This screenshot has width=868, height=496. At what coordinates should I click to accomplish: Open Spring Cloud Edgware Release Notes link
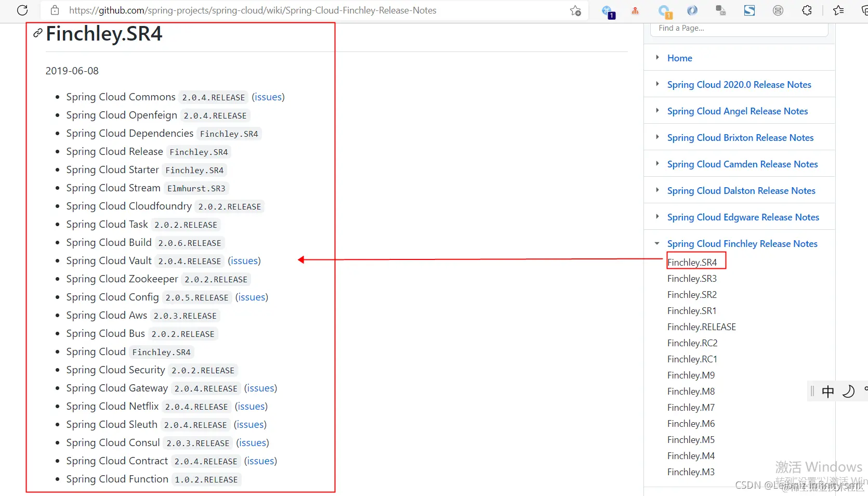click(743, 217)
